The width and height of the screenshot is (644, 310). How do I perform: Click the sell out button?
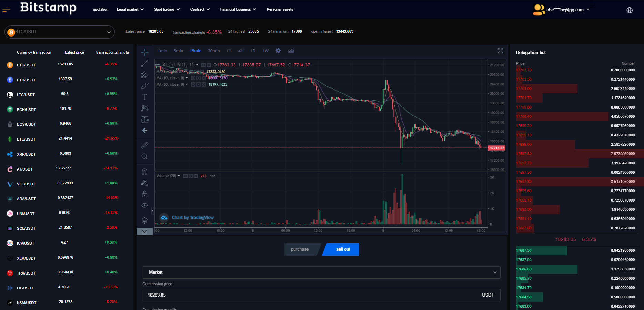click(343, 249)
